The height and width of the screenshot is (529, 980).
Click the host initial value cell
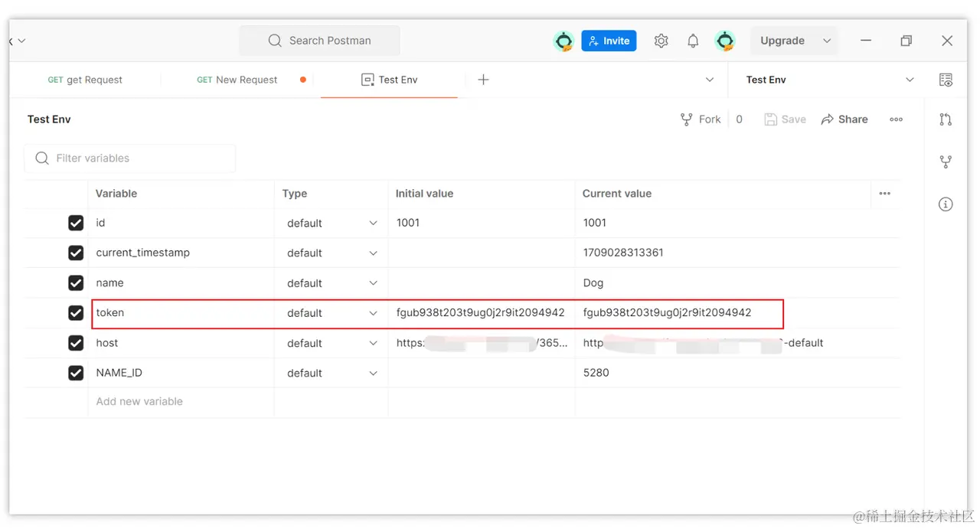[482, 343]
